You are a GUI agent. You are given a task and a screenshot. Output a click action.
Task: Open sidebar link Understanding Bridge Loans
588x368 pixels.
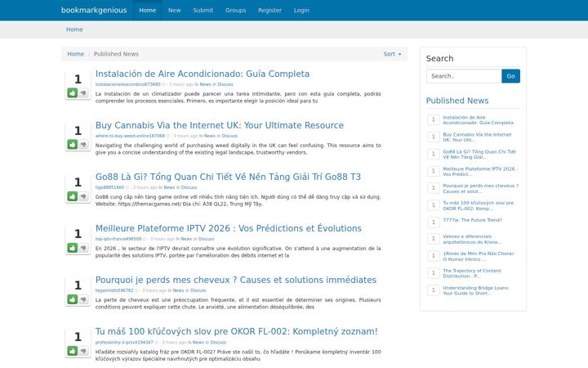pyautogui.click(x=476, y=290)
